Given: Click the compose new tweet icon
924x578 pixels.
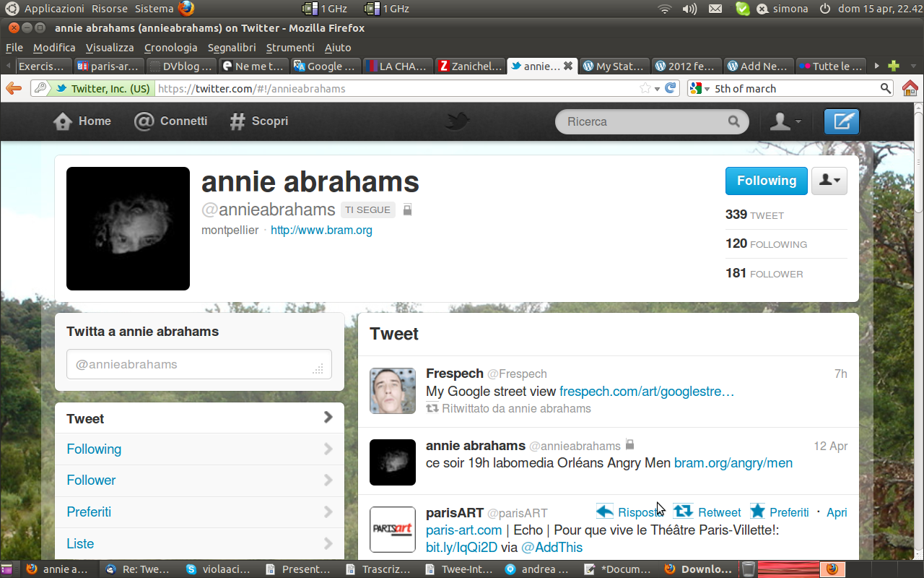Looking at the screenshot, I should pos(841,121).
